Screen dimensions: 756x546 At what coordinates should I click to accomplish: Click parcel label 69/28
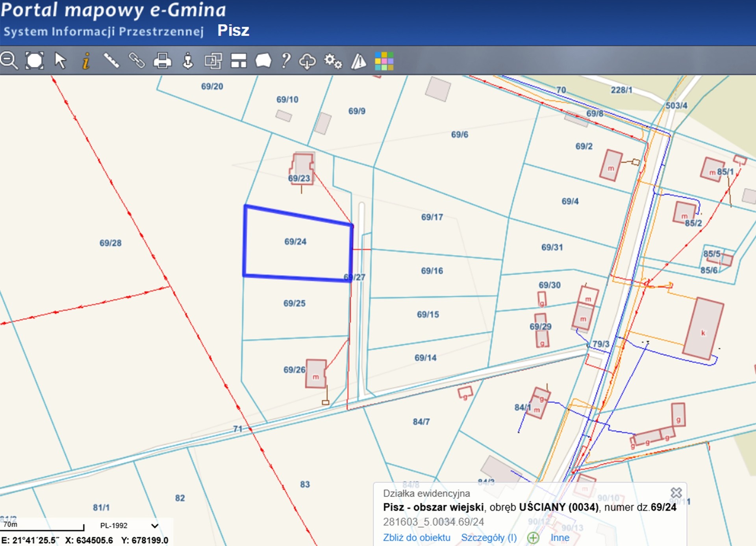[111, 243]
